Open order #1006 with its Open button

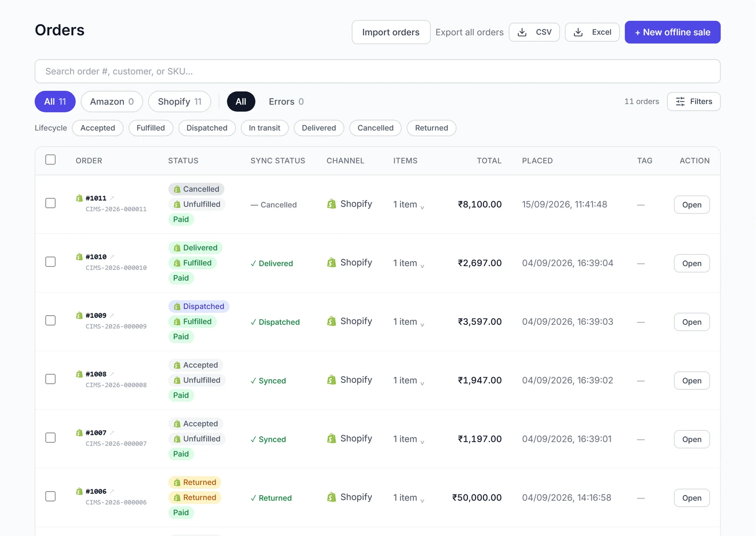tap(692, 498)
